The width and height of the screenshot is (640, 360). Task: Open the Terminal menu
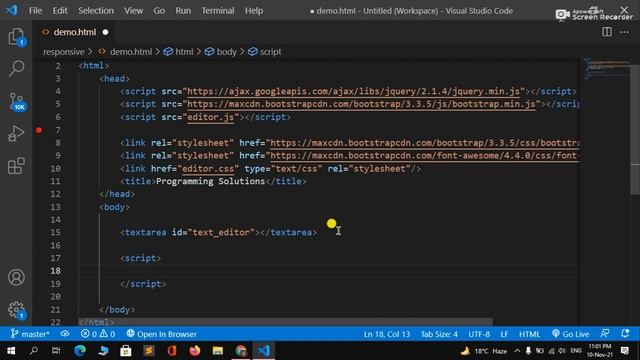(x=218, y=11)
